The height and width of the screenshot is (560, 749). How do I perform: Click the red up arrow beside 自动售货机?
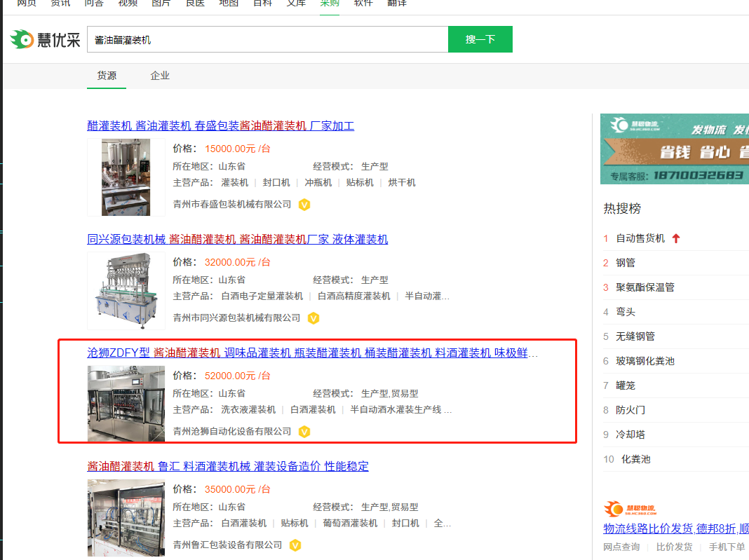(676, 238)
